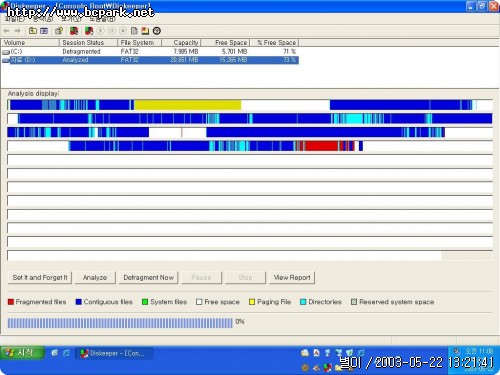Open the first menu in menu bar
The image size is (500, 375).
pos(14,19)
